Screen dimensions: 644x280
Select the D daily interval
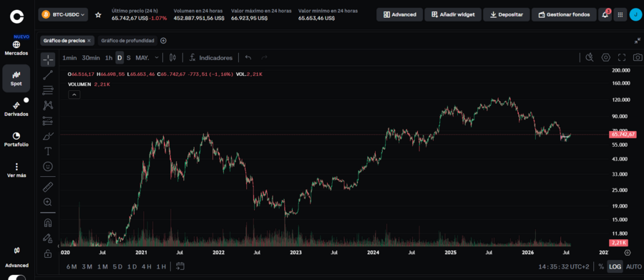pyautogui.click(x=119, y=58)
